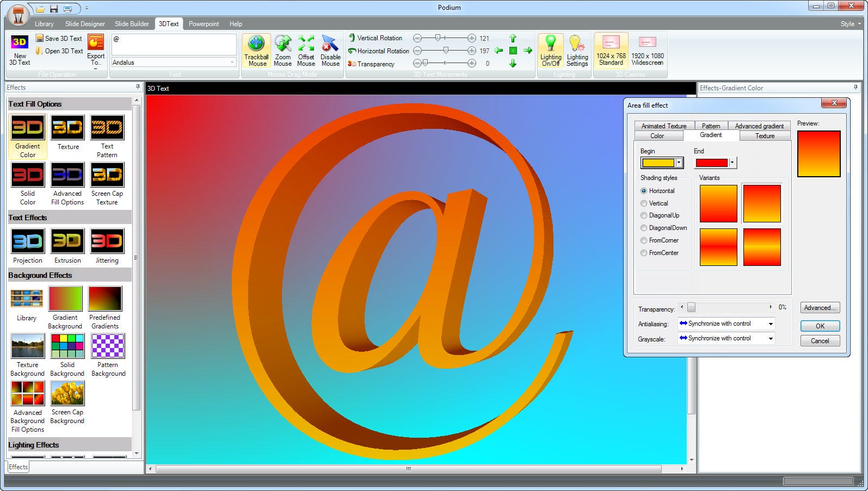The width and height of the screenshot is (868, 491).
Task: Click OK in Area fill effect dialog
Action: [x=820, y=326]
